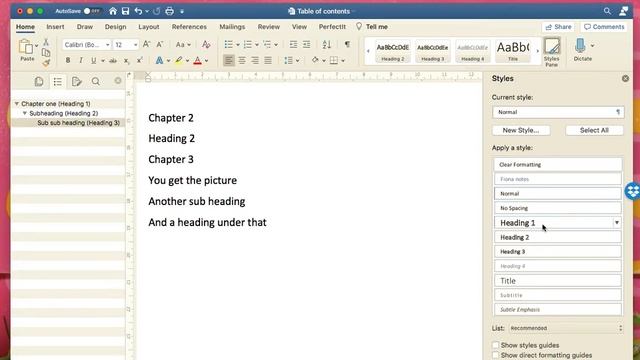Open the font size dropdown

136,45
